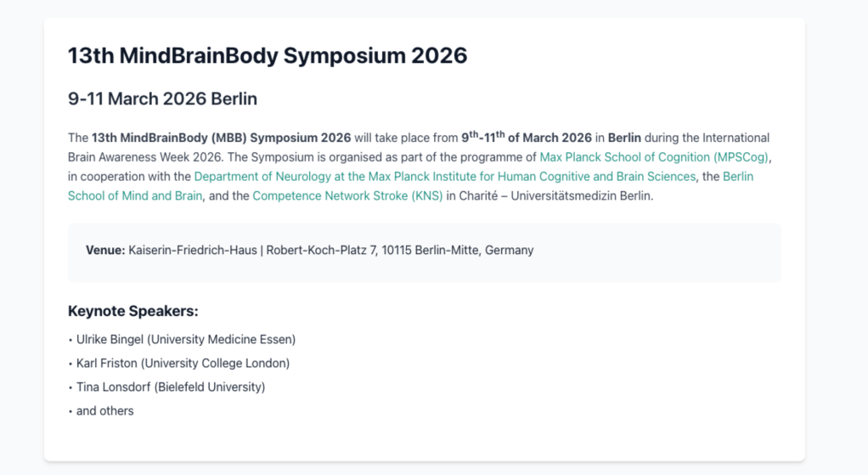
Task: Click the bold word "Berlin" in the paragraph
Action: point(624,138)
